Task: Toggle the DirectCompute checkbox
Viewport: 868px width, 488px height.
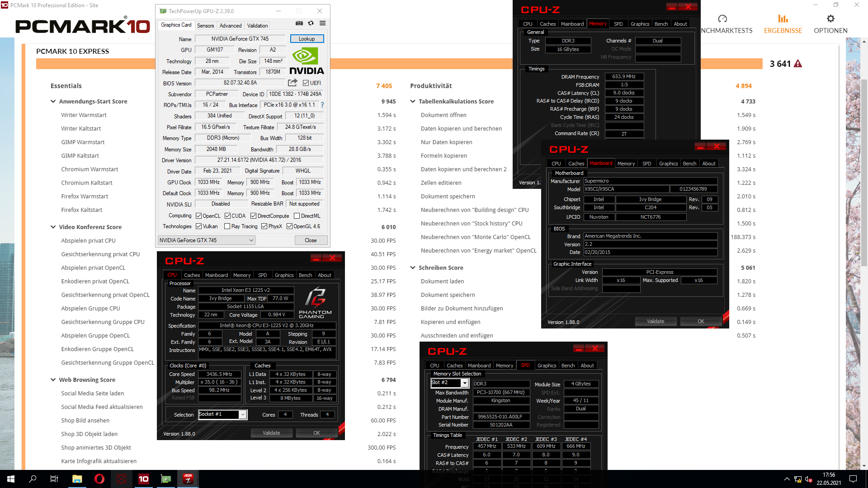Action: point(254,216)
